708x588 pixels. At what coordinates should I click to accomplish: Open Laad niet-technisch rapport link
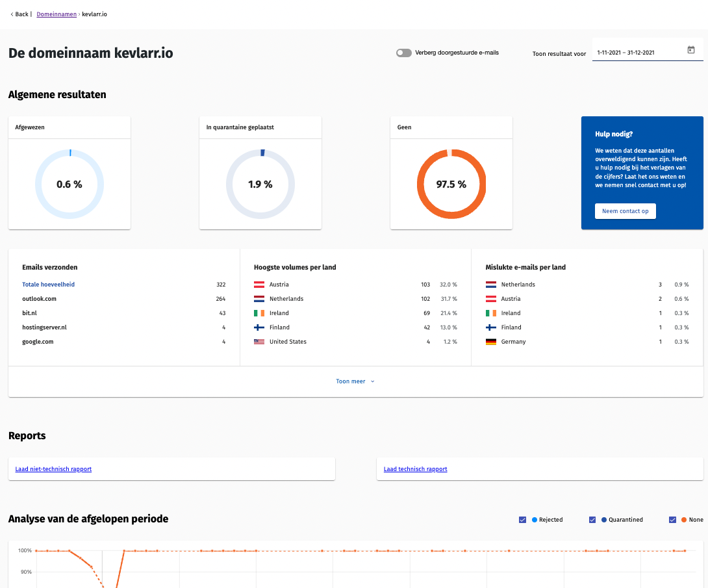53,469
